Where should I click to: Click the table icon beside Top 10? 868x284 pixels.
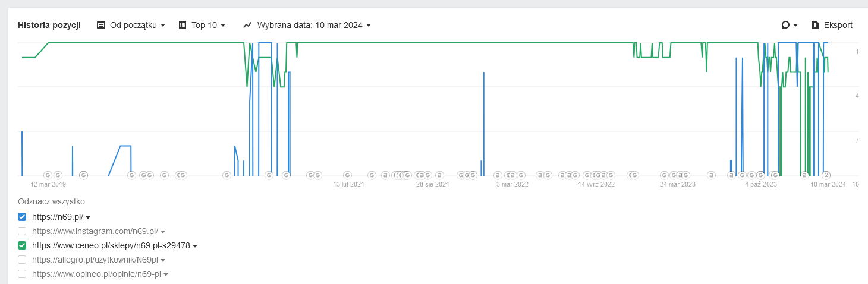point(183,25)
